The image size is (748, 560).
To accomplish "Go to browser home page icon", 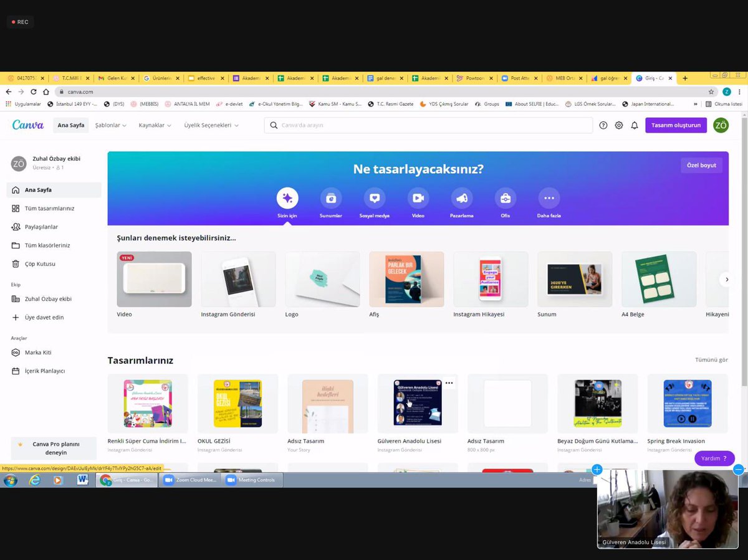I will tap(46, 92).
